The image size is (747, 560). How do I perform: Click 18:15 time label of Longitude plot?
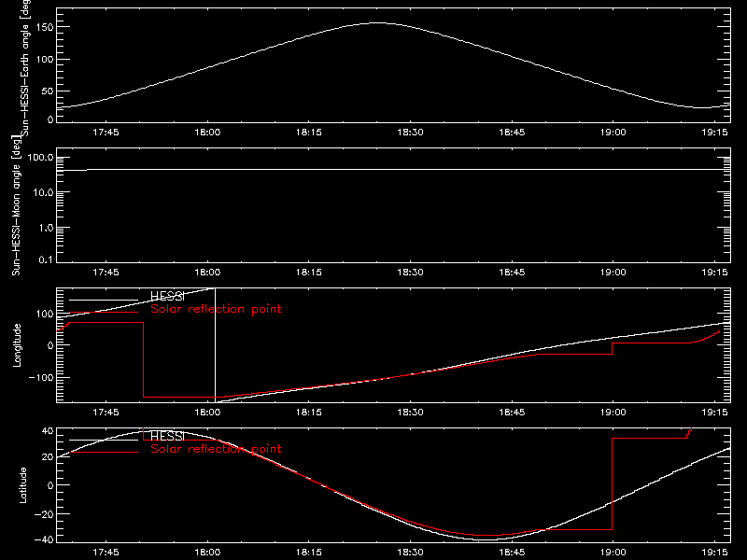[309, 413]
